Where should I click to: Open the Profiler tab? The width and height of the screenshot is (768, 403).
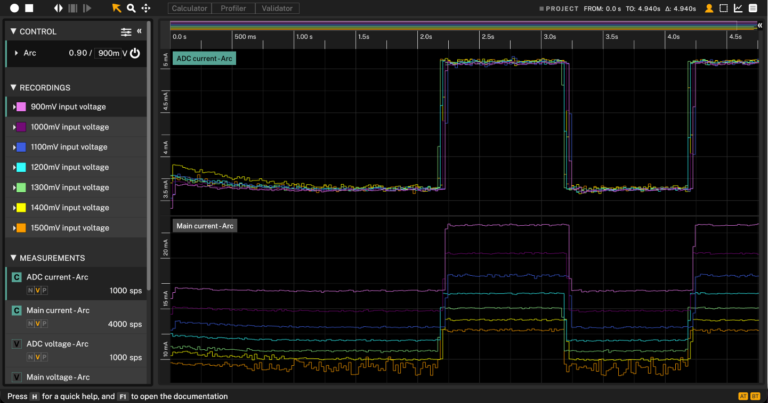233,8
